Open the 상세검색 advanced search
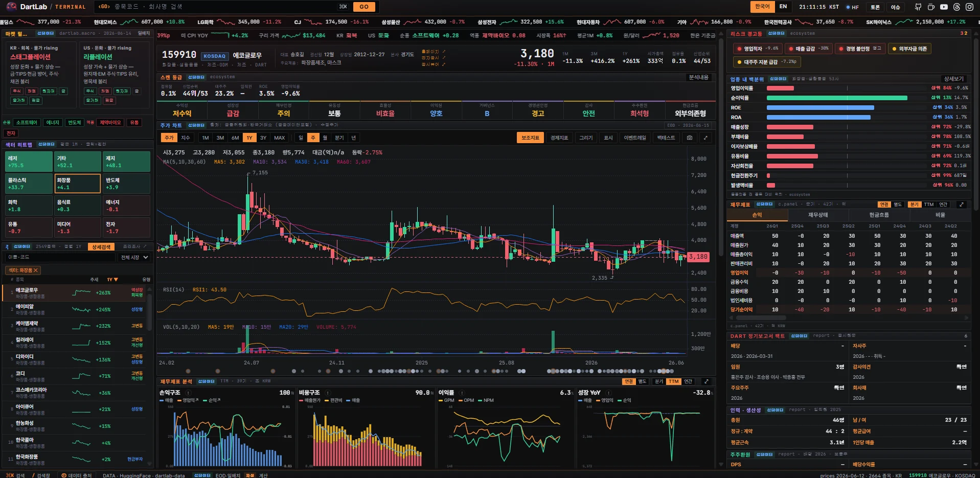Image resolution: width=980 pixels, height=478 pixels. [101, 247]
